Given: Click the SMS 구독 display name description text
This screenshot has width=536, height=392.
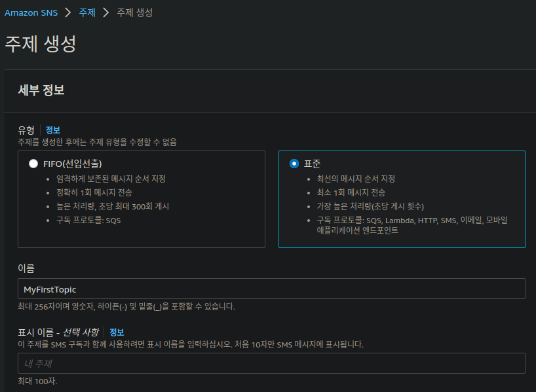Looking at the screenshot, I should 191,344.
